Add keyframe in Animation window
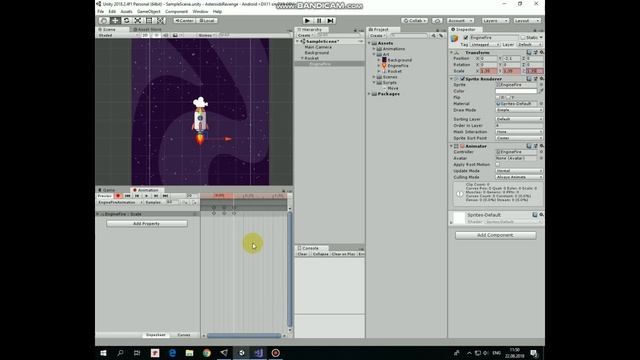 [x=185, y=202]
